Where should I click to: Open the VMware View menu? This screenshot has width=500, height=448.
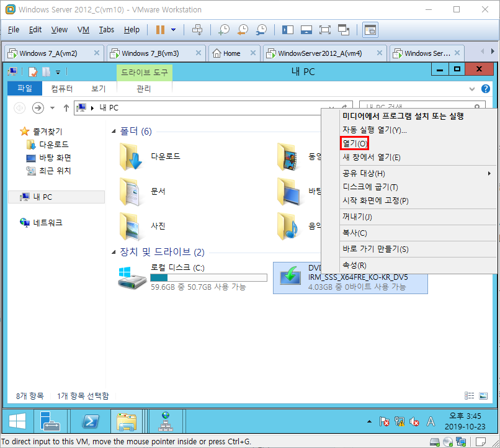pyautogui.click(x=60, y=30)
